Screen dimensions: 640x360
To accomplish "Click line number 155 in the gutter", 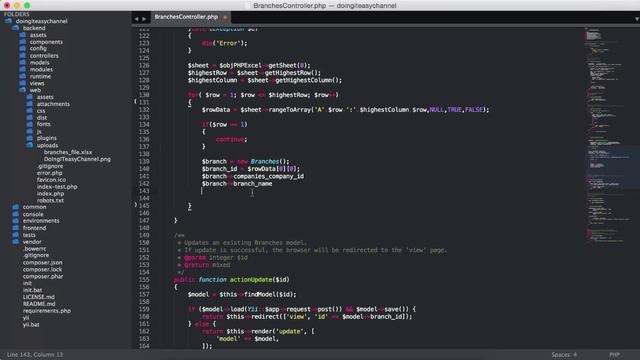I will [x=144, y=280].
